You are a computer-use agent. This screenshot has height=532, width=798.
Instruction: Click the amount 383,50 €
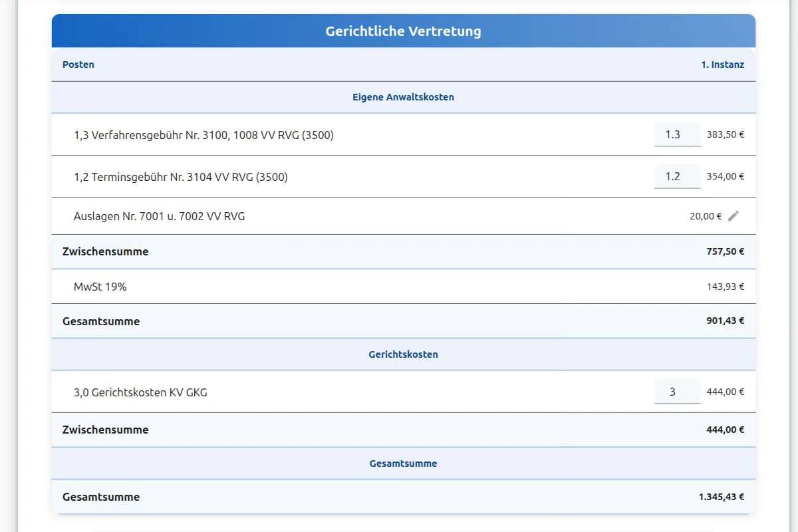725,134
